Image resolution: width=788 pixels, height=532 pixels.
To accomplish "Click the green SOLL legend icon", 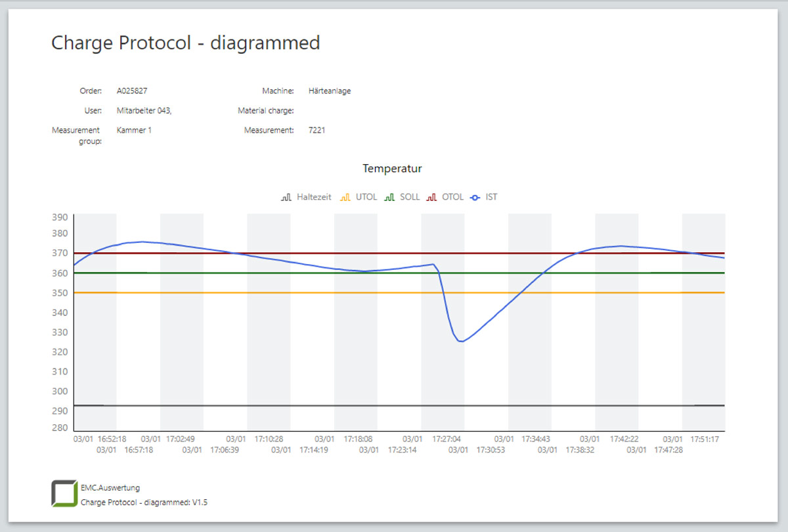I will (389, 197).
